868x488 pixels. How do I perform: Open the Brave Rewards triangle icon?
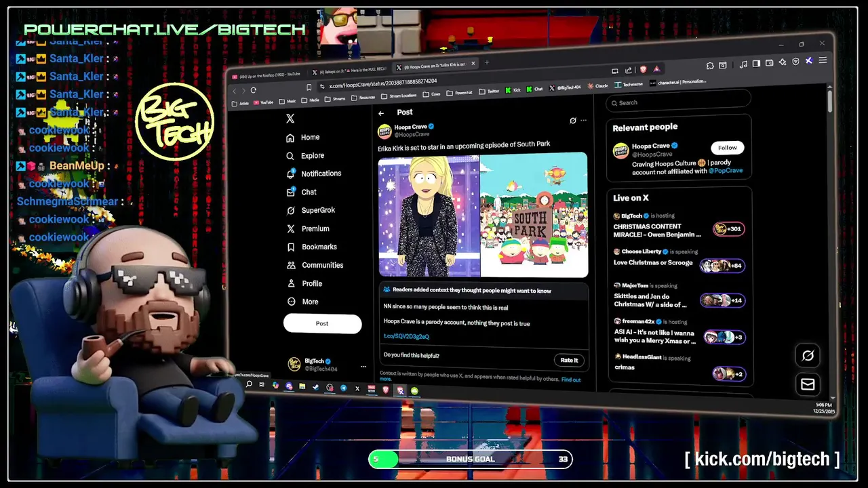coord(656,69)
